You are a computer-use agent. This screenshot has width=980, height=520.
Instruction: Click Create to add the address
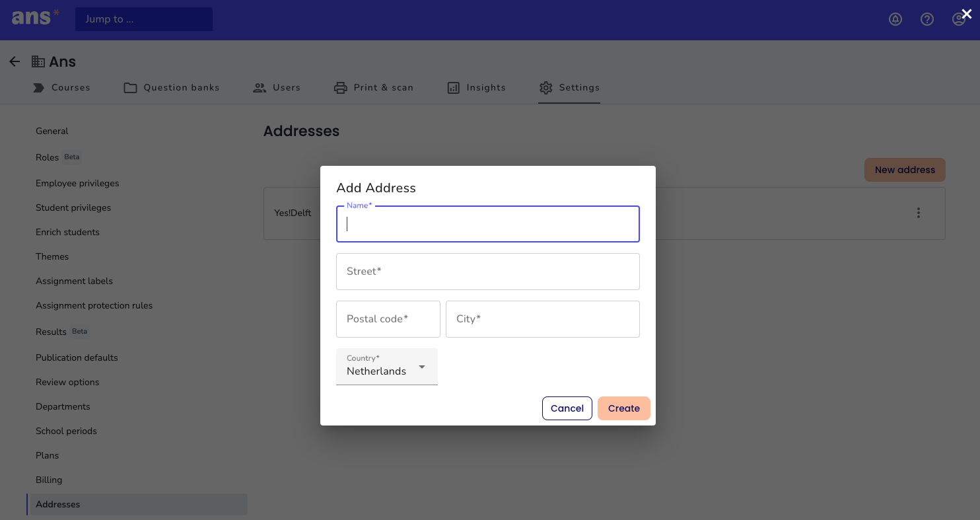point(624,408)
